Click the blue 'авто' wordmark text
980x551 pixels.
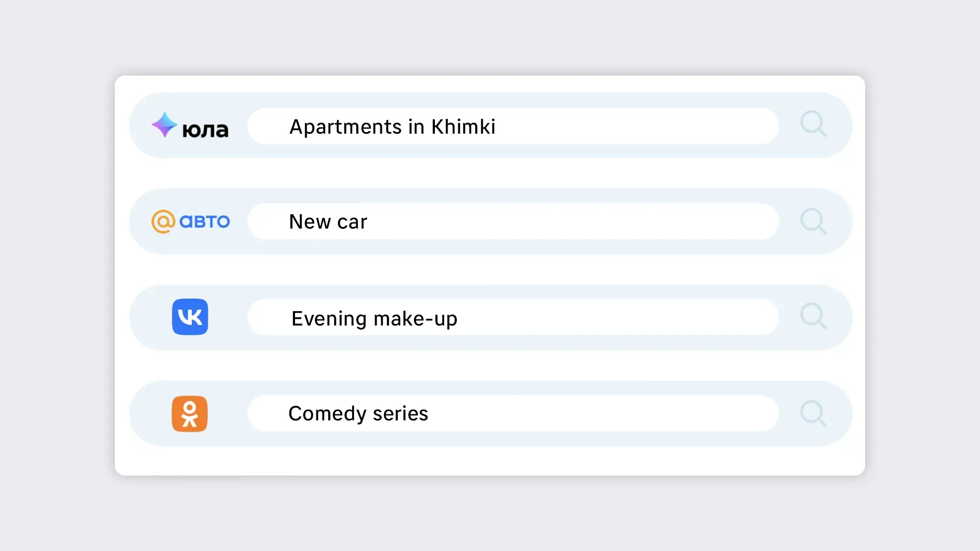[x=205, y=221]
